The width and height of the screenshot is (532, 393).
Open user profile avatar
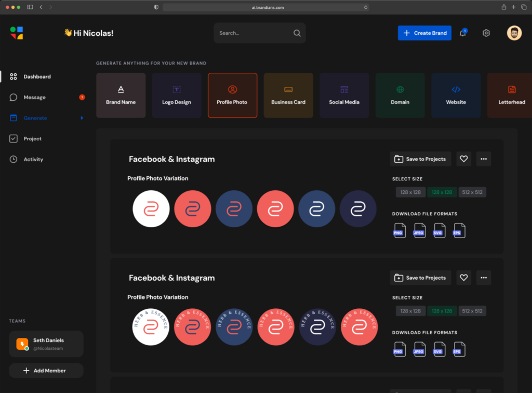click(514, 33)
